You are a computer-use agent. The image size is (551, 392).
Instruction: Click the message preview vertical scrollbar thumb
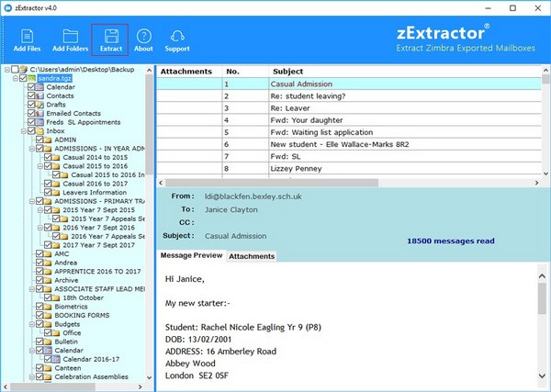(542, 297)
